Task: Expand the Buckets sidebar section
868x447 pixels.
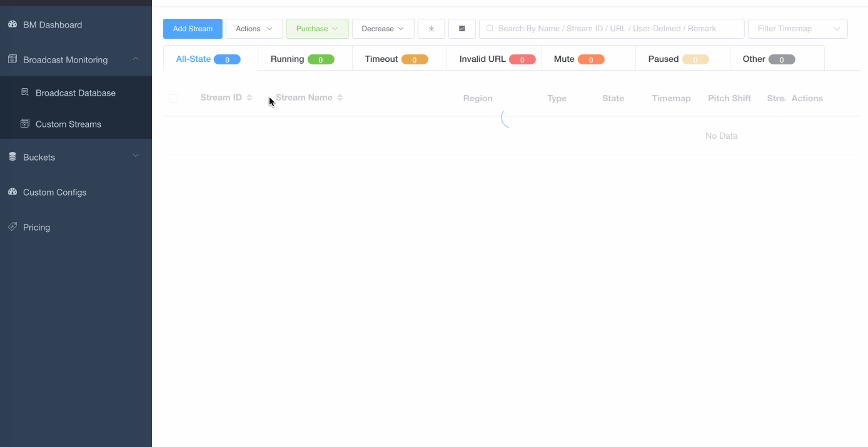Action: click(x=136, y=156)
